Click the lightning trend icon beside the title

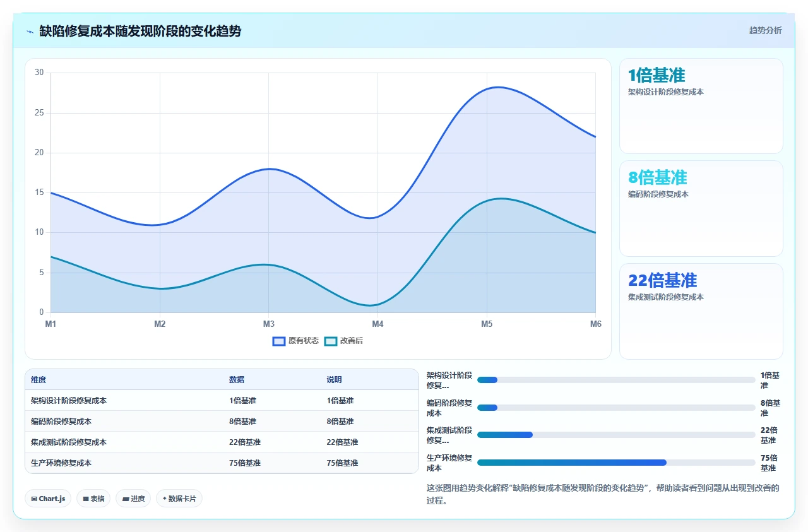[30, 32]
